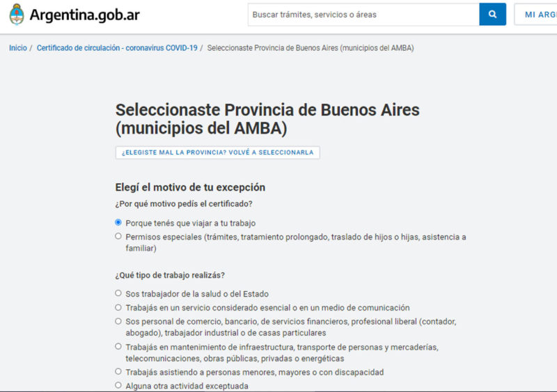Screen dimensions: 557x392
Task: Select 'Sos personal de comercio, bancario' radio button
Action: 118,321
